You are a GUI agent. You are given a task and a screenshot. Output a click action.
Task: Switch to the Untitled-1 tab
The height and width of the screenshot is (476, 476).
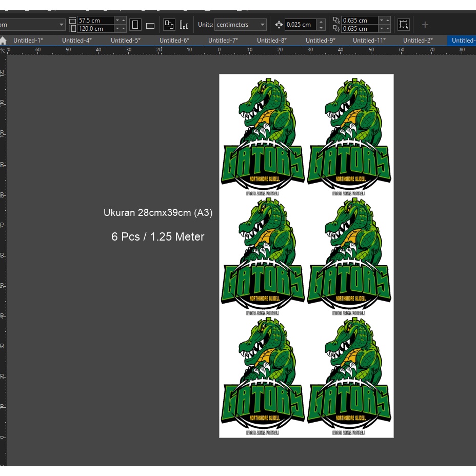pos(28,40)
